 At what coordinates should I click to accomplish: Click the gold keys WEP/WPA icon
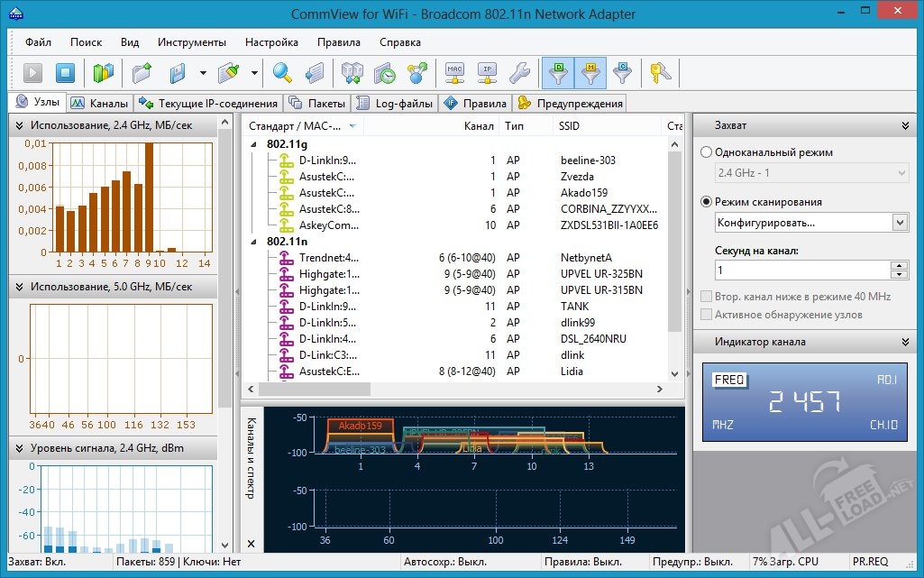coord(660,73)
